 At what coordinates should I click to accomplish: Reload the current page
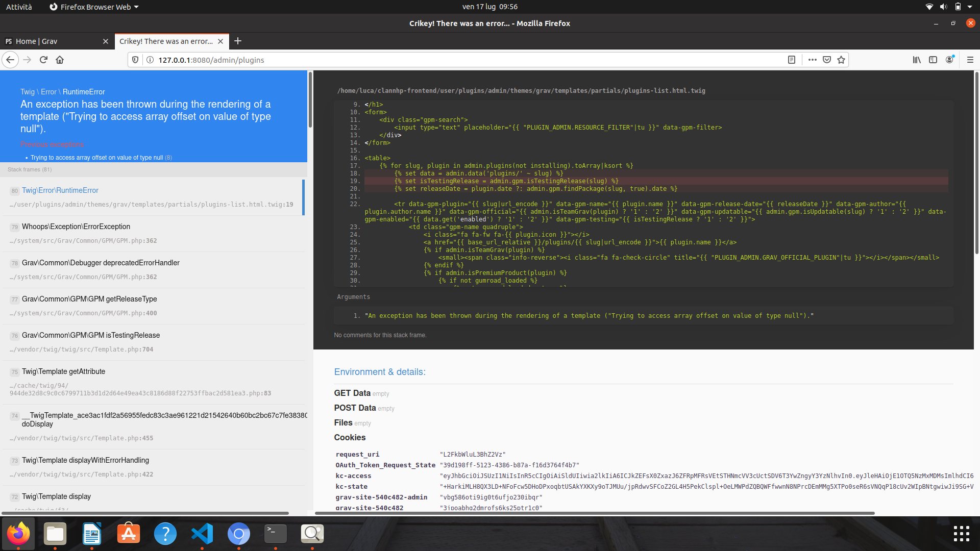[x=43, y=60]
